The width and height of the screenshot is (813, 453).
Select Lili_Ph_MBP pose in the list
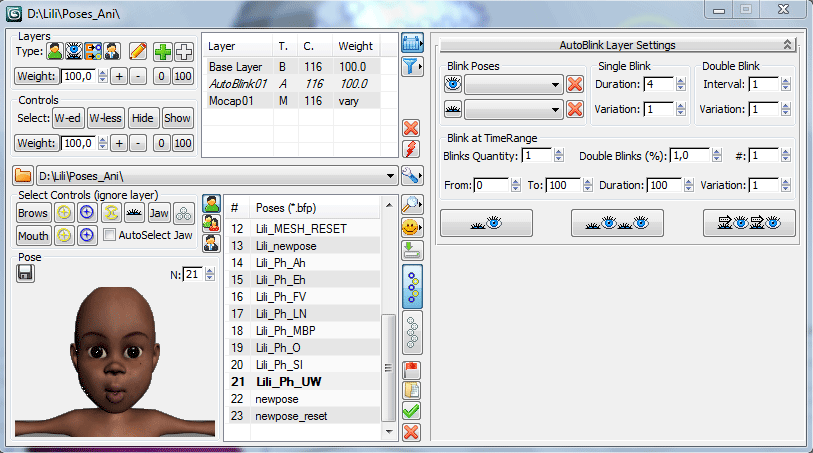(x=285, y=330)
